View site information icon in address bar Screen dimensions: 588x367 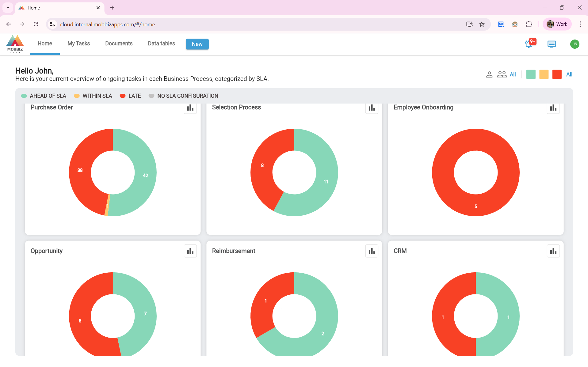52,24
